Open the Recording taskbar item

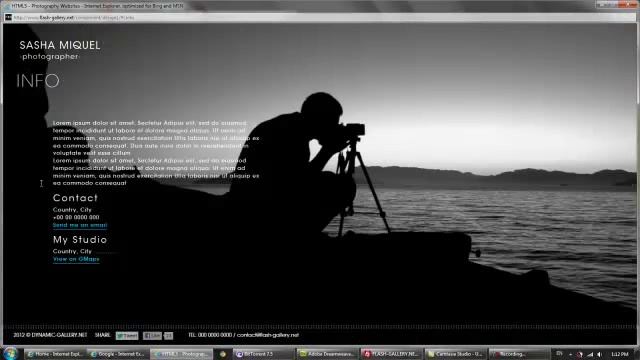[x=519, y=354]
